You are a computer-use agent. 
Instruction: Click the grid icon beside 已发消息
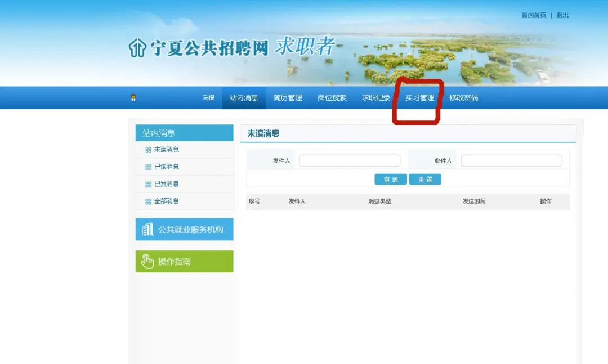coord(148,184)
